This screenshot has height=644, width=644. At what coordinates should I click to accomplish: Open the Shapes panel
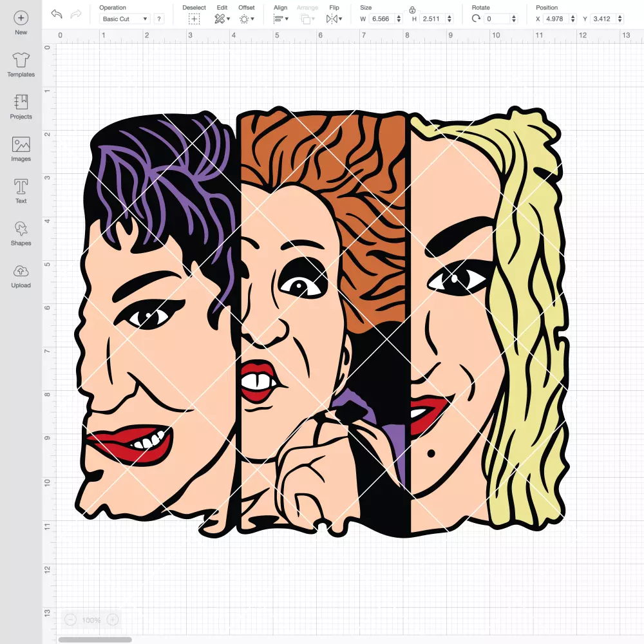pyautogui.click(x=21, y=233)
